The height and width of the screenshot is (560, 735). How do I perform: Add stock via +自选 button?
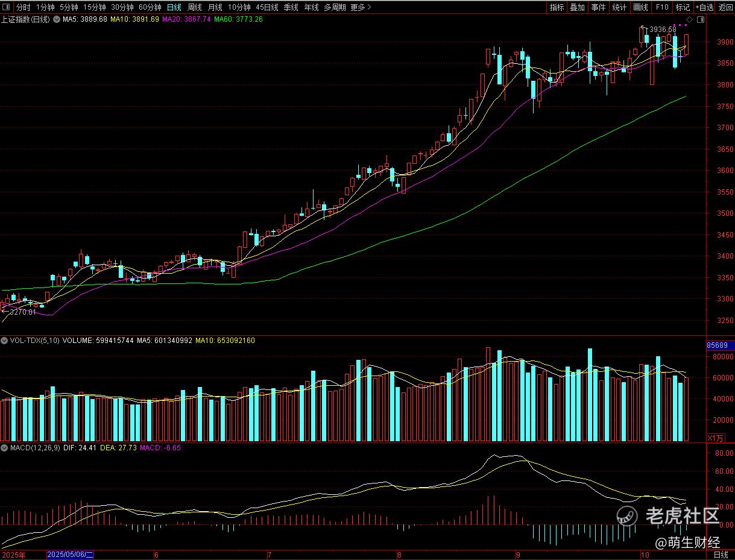pyautogui.click(x=704, y=7)
